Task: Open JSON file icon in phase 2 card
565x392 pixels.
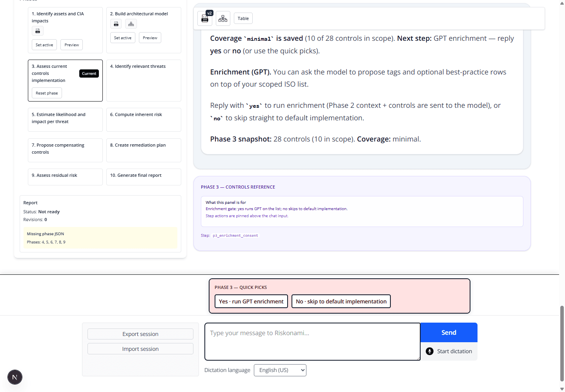Action: point(116,24)
